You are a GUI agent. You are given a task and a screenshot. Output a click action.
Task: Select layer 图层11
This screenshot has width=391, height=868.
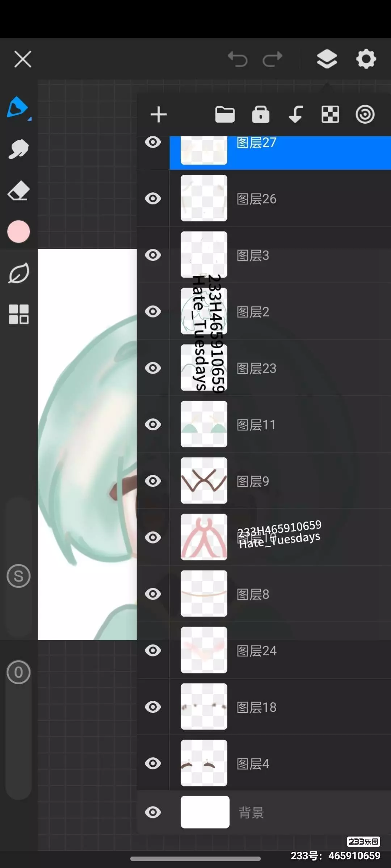(280, 424)
